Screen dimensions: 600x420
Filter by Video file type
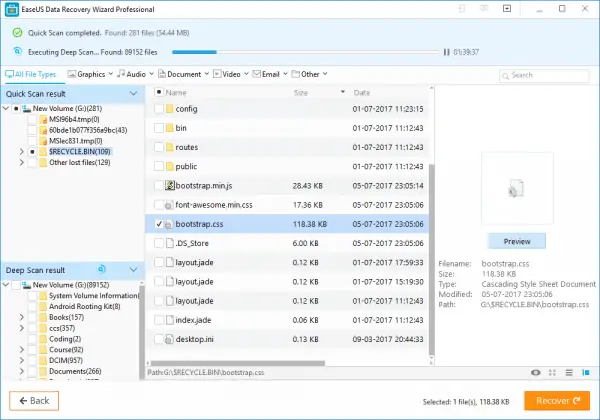pyautogui.click(x=227, y=74)
